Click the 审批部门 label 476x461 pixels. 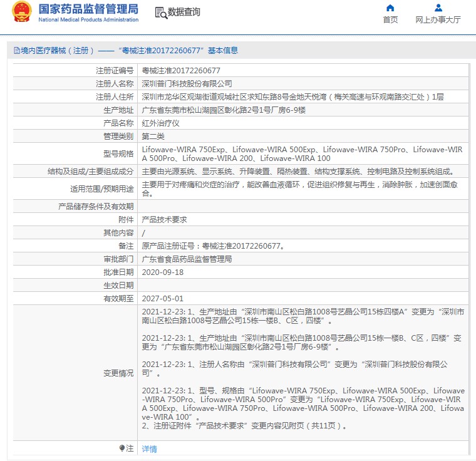pyautogui.click(x=118, y=259)
